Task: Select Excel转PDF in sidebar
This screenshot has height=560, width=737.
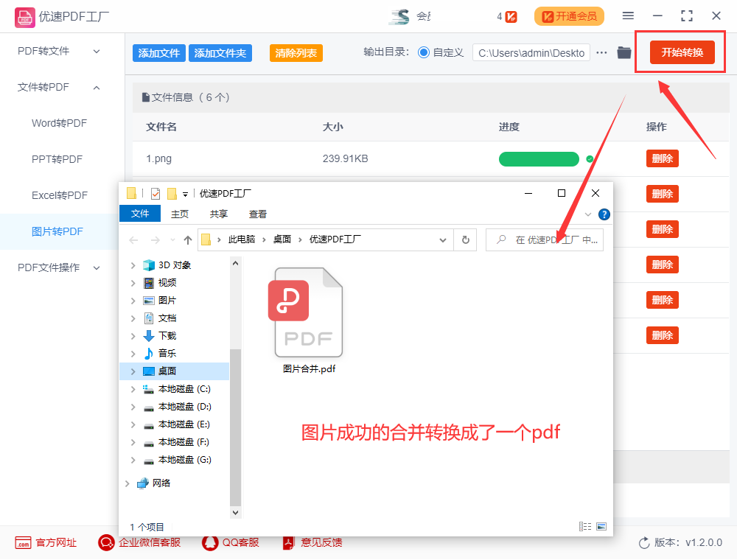Action: click(x=60, y=195)
